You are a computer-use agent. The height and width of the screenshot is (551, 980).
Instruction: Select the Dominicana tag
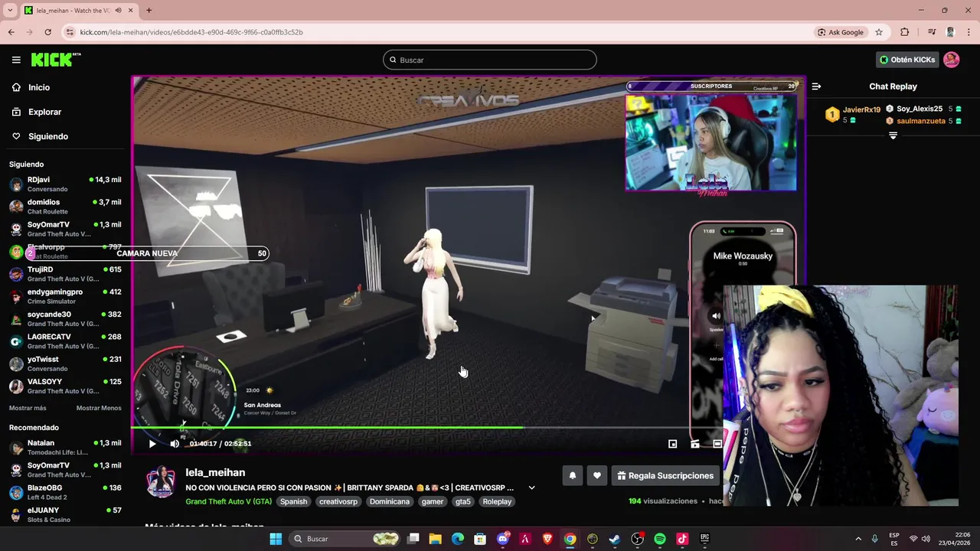[x=390, y=502]
